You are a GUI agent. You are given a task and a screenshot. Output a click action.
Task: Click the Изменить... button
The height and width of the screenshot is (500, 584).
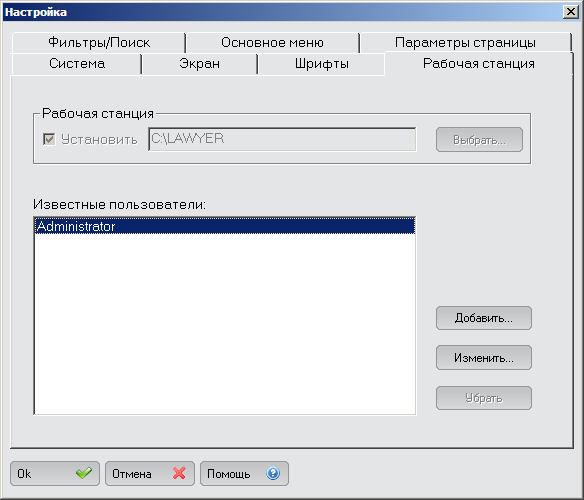[484, 358]
